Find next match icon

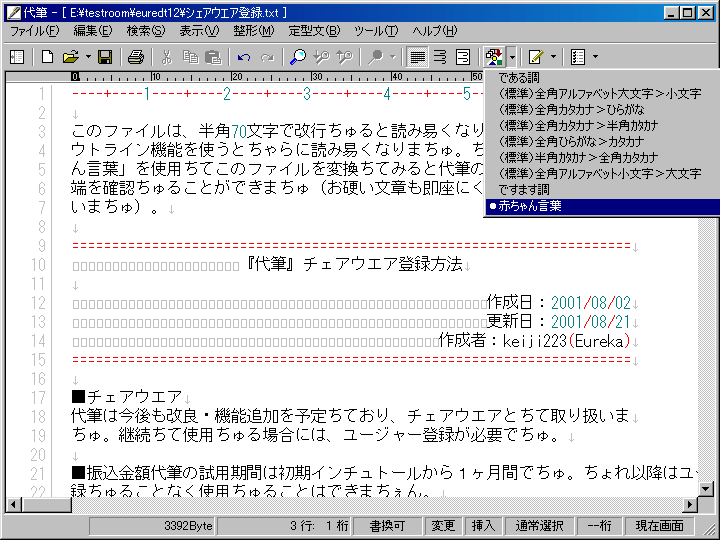pyautogui.click(x=344, y=57)
